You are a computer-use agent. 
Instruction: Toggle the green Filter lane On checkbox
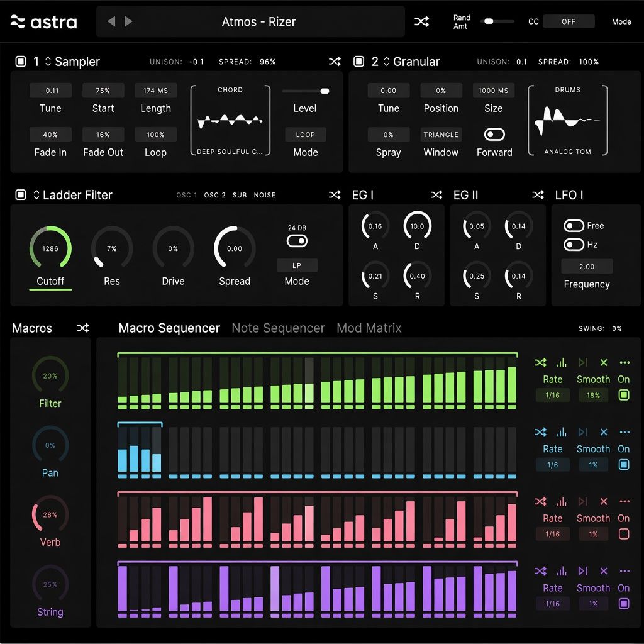623,395
